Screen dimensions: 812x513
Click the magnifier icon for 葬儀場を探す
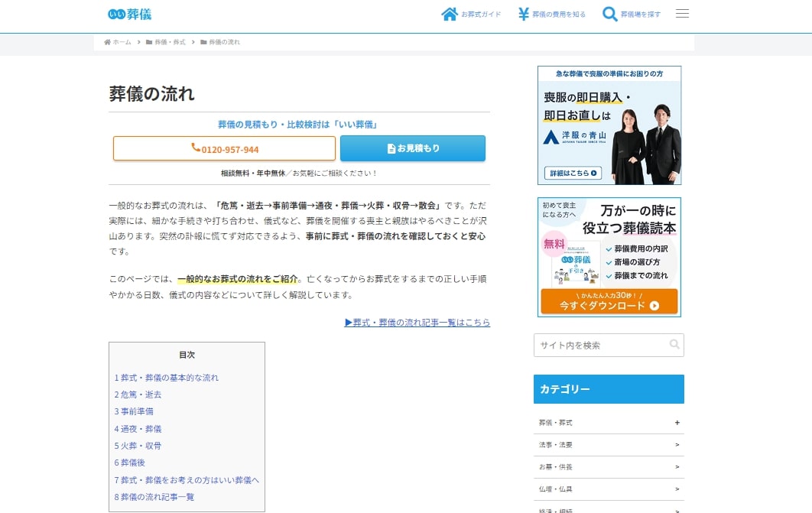coord(609,14)
